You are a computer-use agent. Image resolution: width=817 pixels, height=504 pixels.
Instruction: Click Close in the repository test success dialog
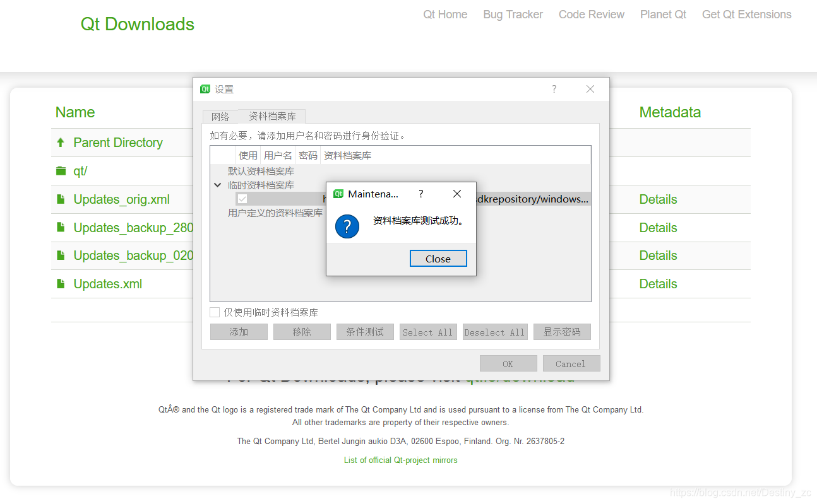438,258
